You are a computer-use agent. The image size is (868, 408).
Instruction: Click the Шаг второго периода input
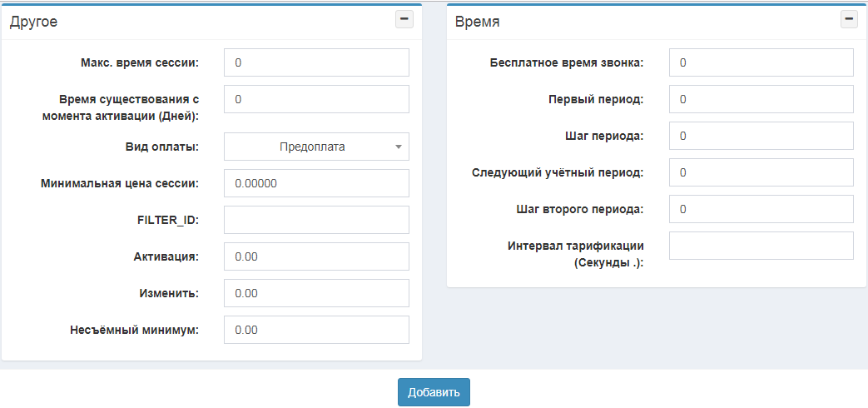(761, 209)
